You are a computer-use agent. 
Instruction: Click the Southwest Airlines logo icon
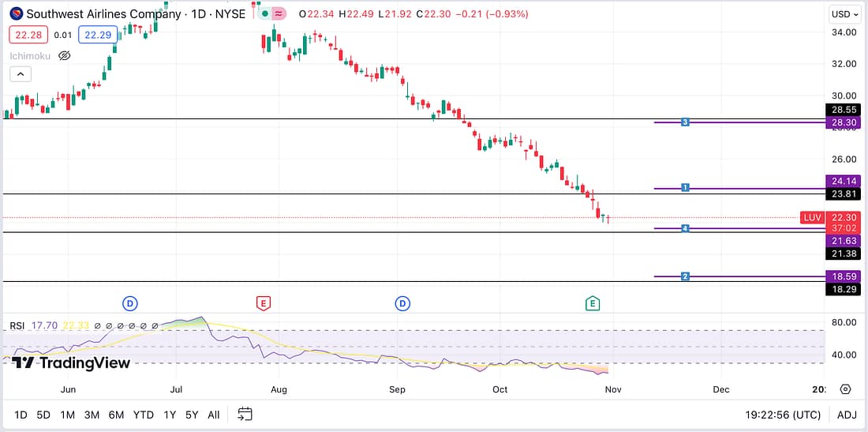tap(16, 14)
